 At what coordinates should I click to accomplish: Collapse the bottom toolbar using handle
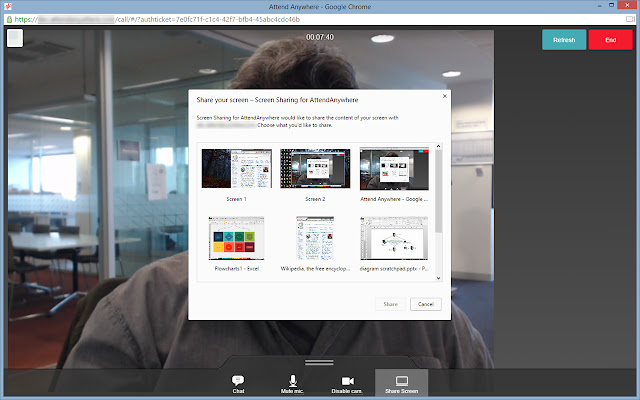[319, 361]
